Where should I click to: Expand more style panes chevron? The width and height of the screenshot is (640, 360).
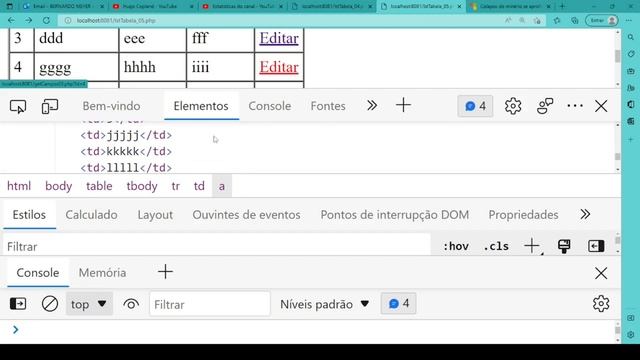[585, 214]
